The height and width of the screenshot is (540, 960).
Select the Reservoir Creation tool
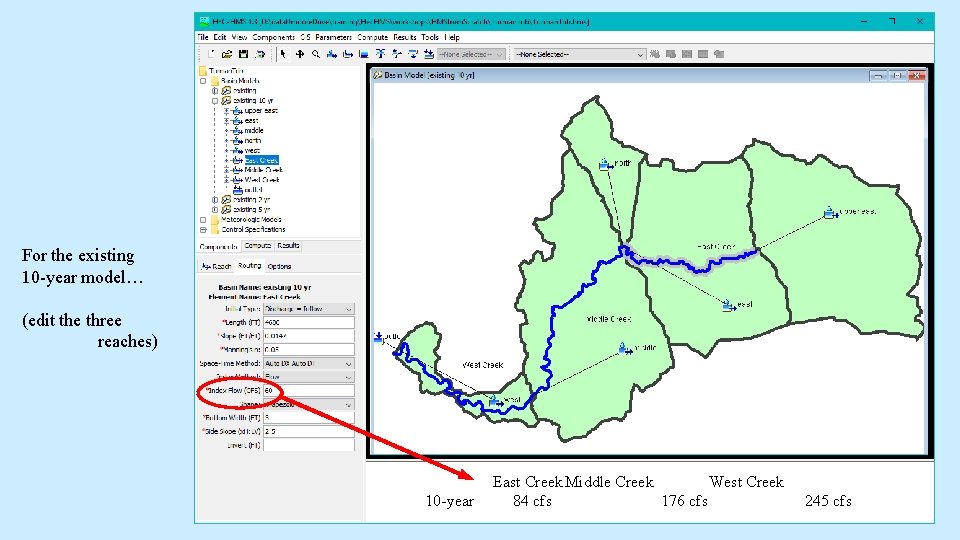pyautogui.click(x=364, y=54)
